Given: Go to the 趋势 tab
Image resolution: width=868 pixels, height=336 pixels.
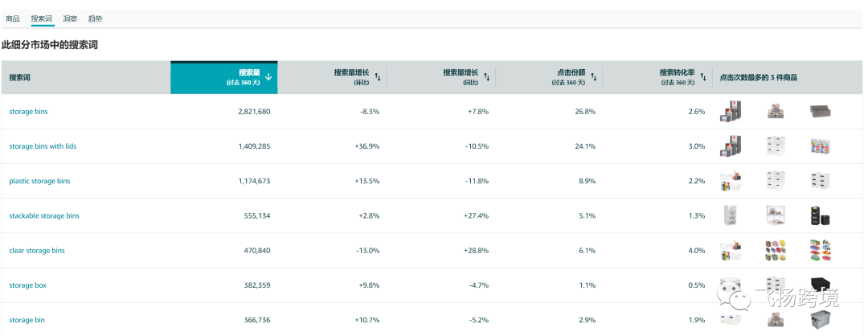Looking at the screenshot, I should click(96, 18).
